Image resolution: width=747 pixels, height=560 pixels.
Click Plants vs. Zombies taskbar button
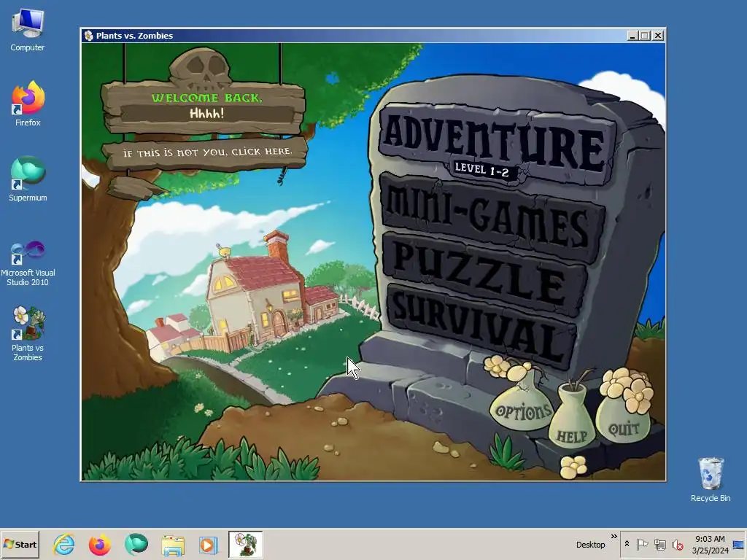(x=245, y=544)
